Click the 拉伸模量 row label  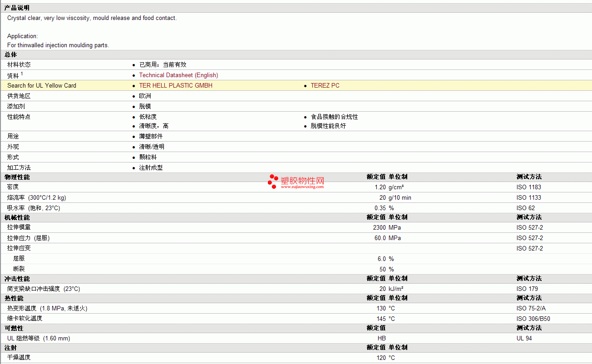[x=19, y=227]
